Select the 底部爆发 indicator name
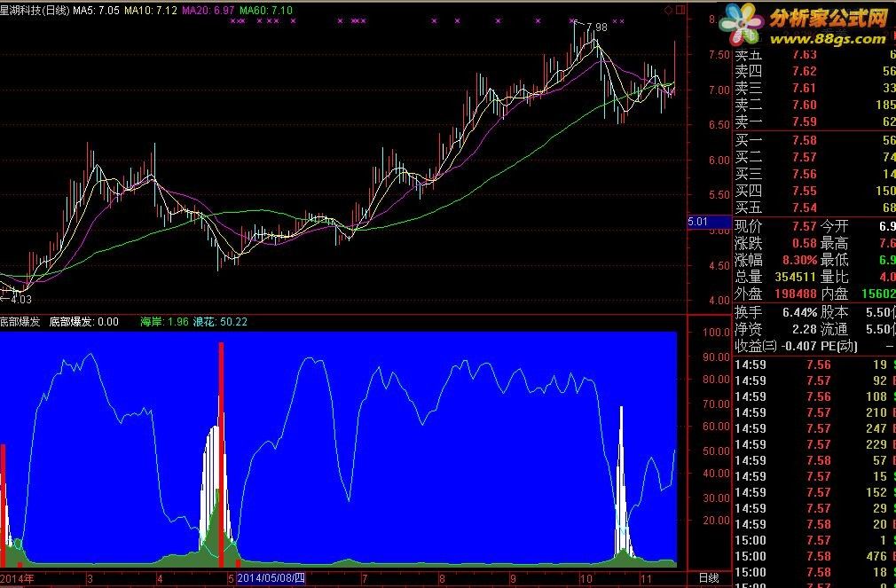This screenshot has height=588, width=896. click(x=20, y=322)
